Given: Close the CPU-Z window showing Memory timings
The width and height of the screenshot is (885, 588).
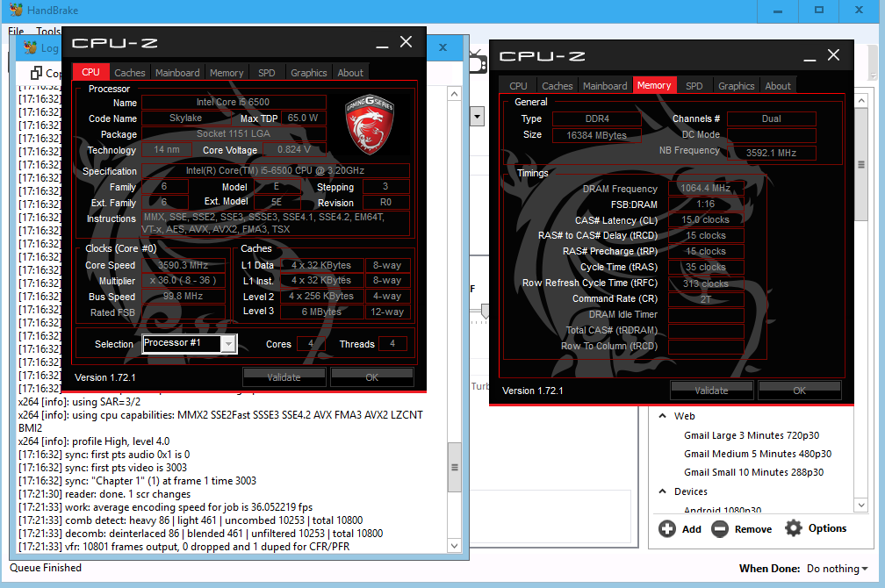Looking at the screenshot, I should coord(832,55).
